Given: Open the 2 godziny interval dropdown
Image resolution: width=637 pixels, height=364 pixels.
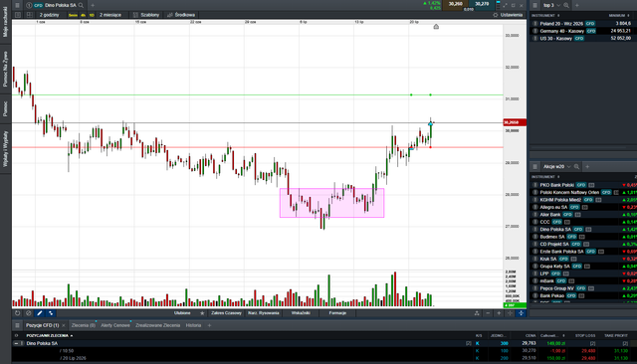Looking at the screenshot, I should tap(49, 15).
